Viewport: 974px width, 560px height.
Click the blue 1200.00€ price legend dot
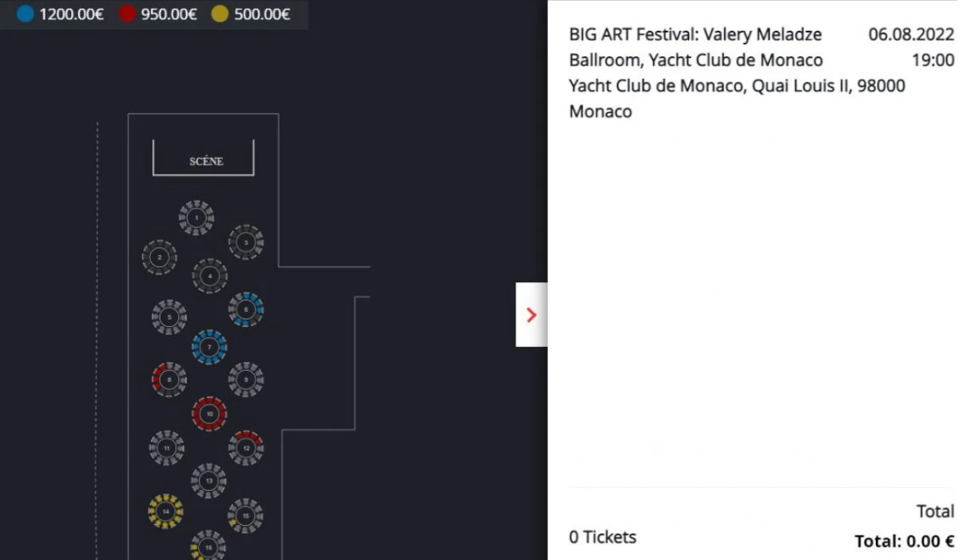25,14
